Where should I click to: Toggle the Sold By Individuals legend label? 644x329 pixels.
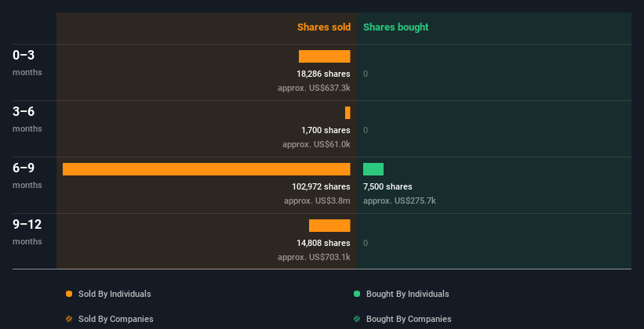pos(115,294)
